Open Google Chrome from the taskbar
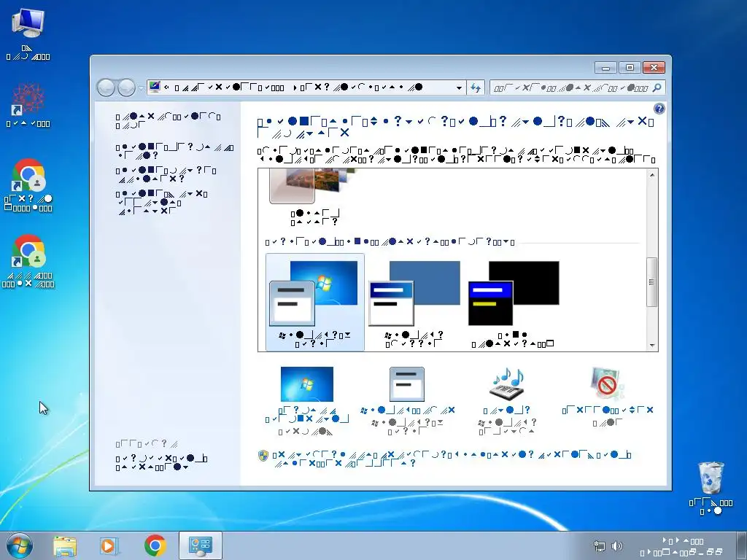The width and height of the screenshot is (747, 560). point(155,545)
